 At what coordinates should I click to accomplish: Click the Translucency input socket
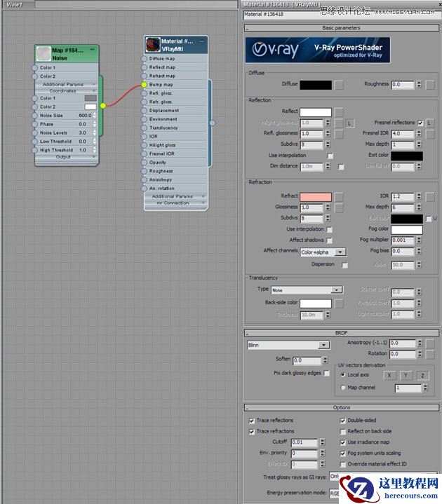point(144,128)
